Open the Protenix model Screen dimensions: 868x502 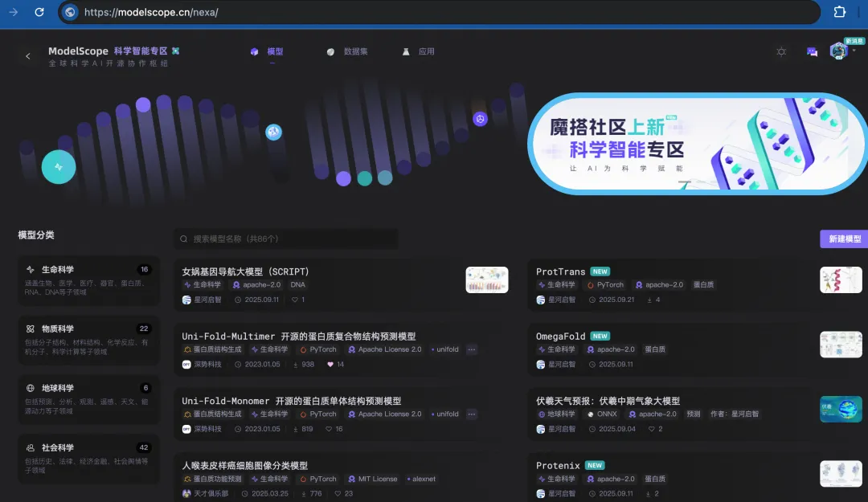558,466
